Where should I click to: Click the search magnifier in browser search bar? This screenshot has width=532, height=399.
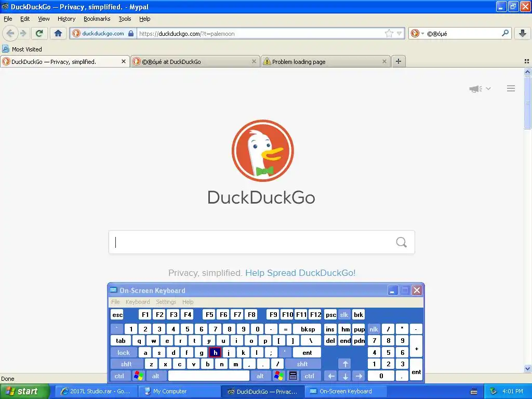click(505, 33)
